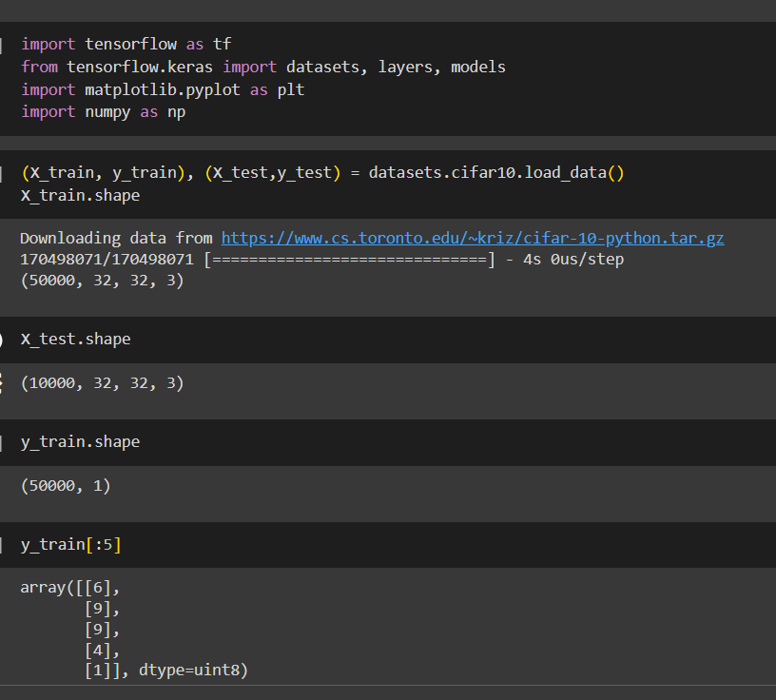This screenshot has width=776, height=700.
Task: Select the (50000, 32, 32, 3) output text
Action: pos(101,281)
